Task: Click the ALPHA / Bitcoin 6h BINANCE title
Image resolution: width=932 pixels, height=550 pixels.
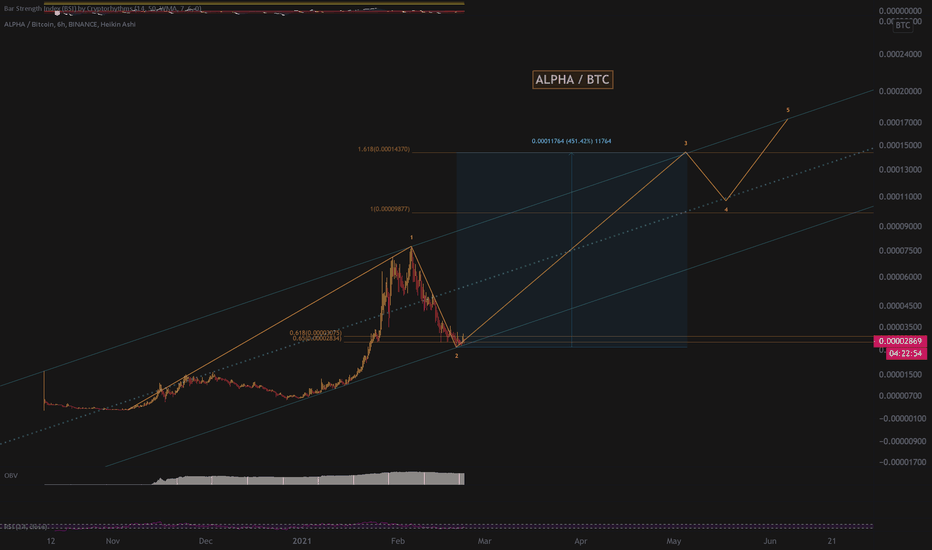Action: pos(70,24)
